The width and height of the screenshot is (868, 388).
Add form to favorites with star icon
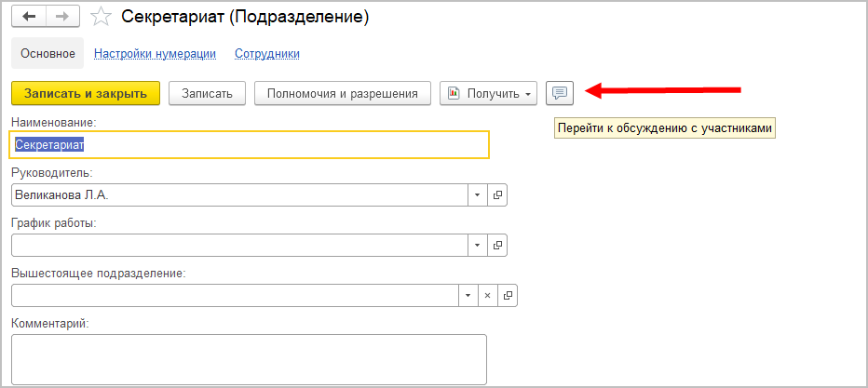(102, 18)
